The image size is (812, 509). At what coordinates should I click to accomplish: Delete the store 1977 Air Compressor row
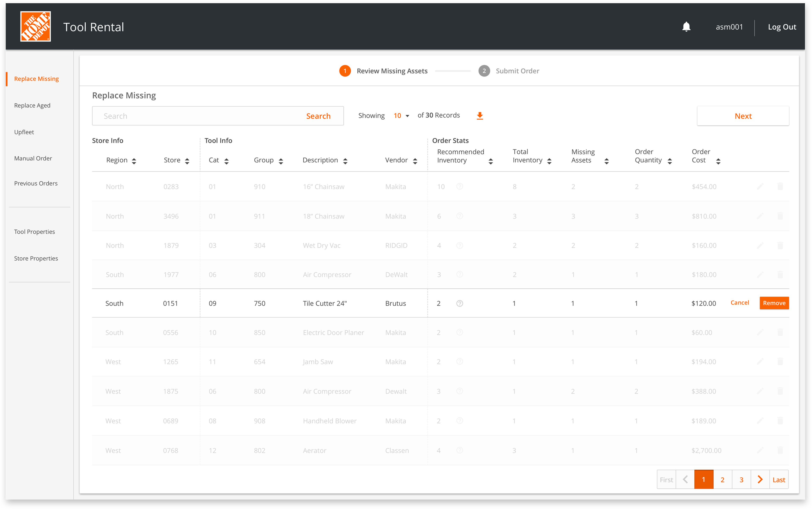pyautogui.click(x=780, y=275)
